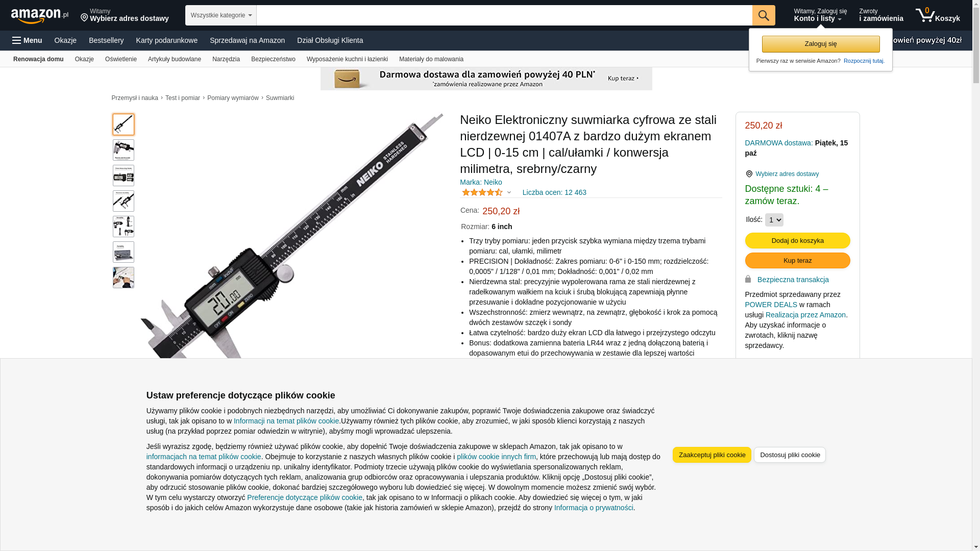Open the Ilość quantity dropdown
980x551 pixels.
point(774,220)
